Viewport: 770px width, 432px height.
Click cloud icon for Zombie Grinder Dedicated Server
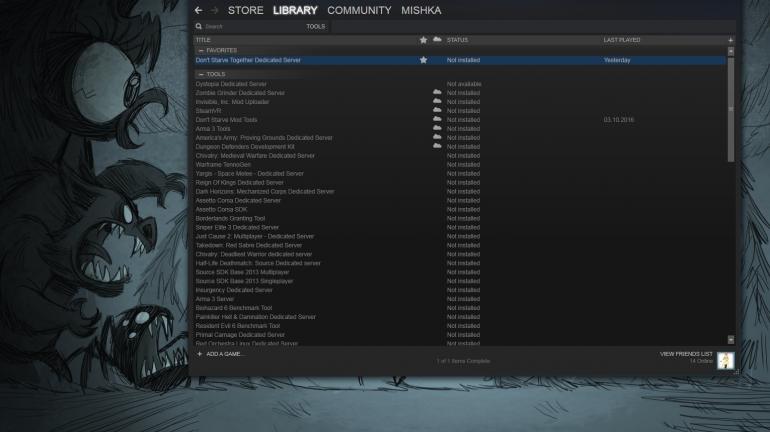[x=437, y=92]
